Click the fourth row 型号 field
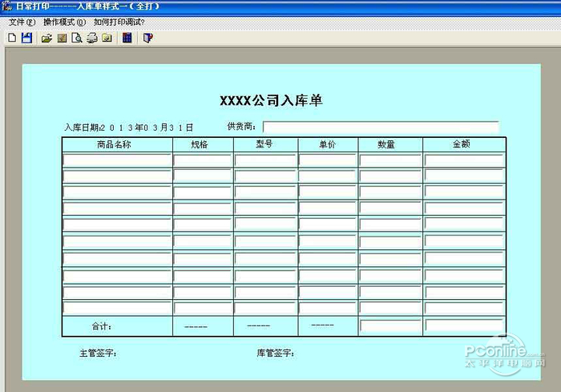Image resolution: width=561 pixels, height=392 pixels. (265, 208)
